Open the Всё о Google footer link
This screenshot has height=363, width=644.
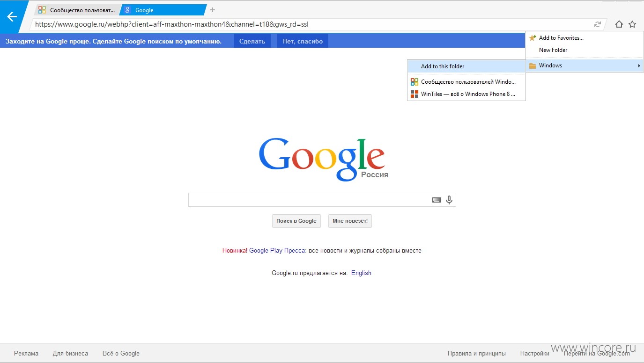(x=121, y=354)
